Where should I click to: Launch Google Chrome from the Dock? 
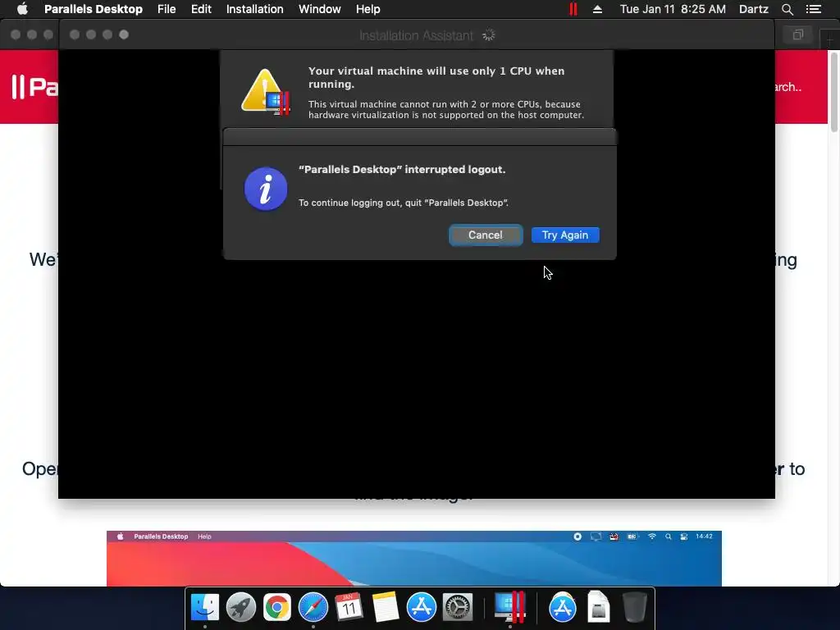coord(277,607)
